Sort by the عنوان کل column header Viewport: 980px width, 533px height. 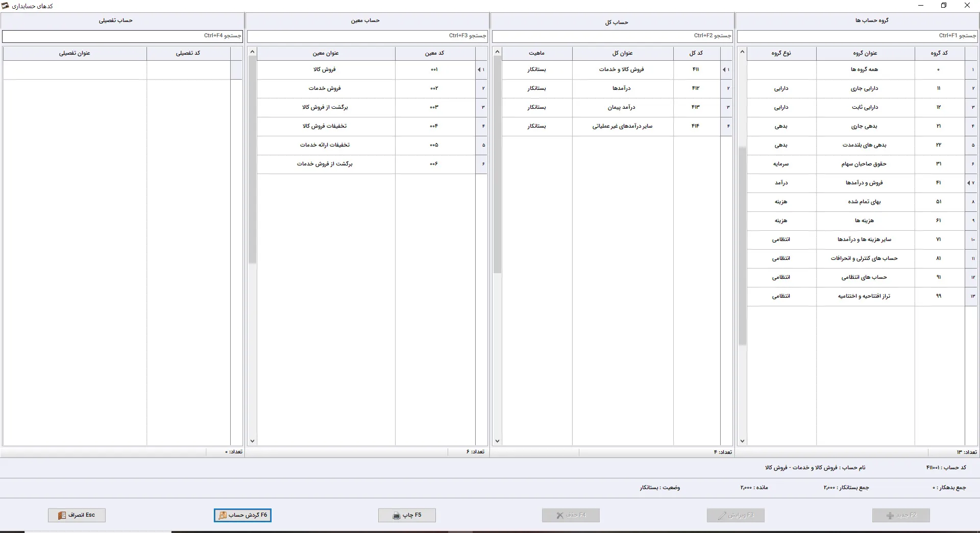(x=623, y=53)
